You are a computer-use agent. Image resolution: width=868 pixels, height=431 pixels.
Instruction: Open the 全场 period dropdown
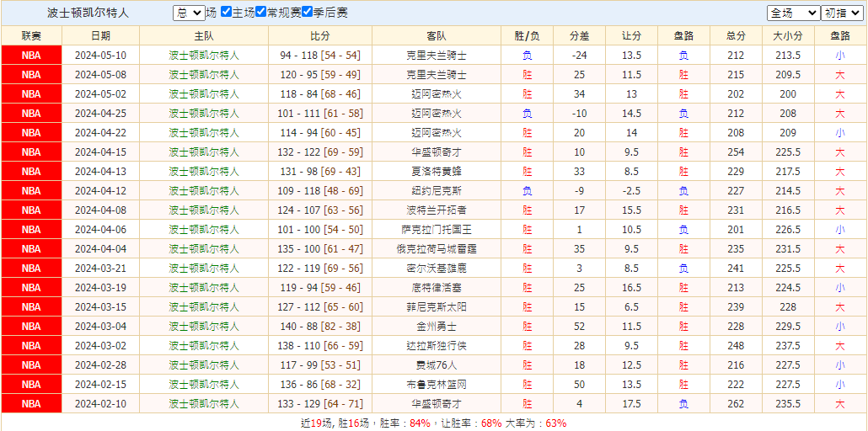pos(793,13)
